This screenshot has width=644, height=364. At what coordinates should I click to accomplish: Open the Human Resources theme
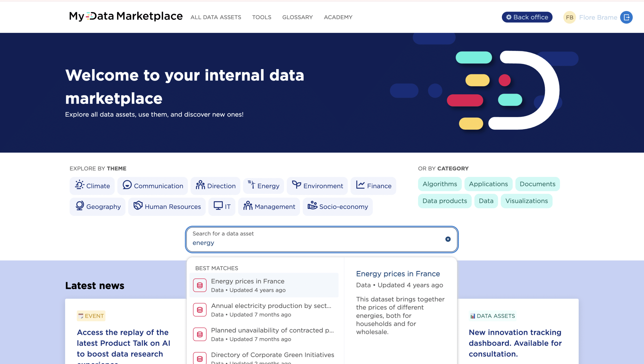[x=167, y=206]
